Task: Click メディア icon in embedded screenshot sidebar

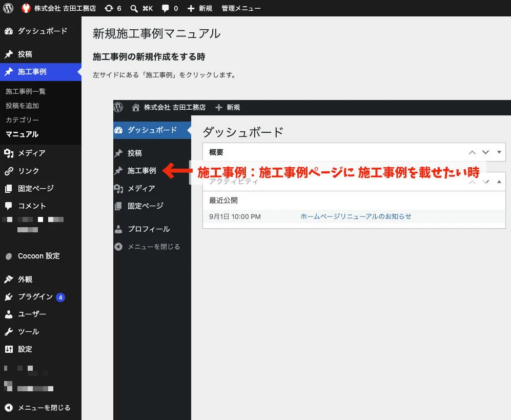Action: pos(118,189)
